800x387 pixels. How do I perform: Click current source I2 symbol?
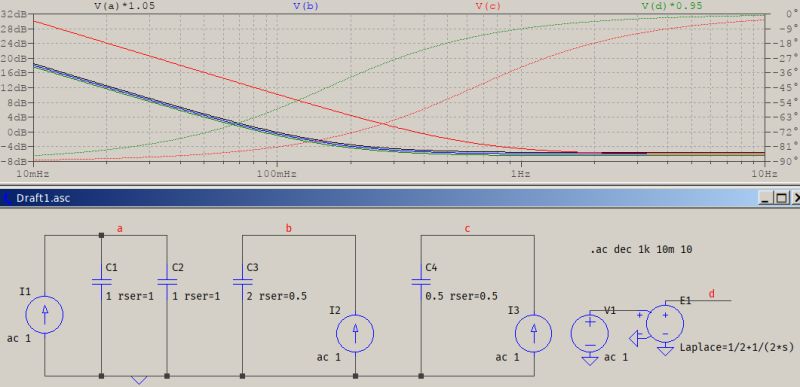(x=355, y=333)
